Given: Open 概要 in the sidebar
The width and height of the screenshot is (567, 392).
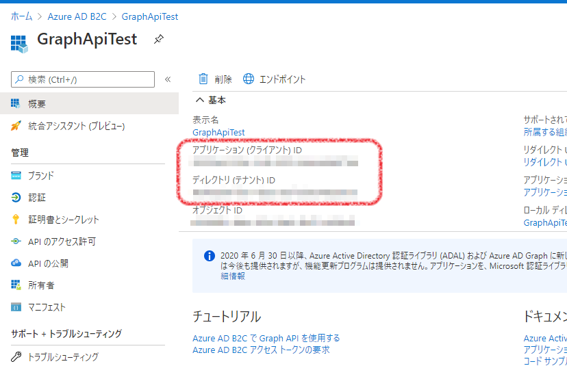Looking at the screenshot, I should [x=89, y=104].
